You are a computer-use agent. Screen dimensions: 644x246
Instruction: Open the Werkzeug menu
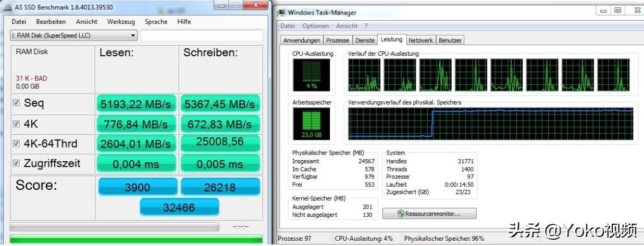click(x=121, y=22)
